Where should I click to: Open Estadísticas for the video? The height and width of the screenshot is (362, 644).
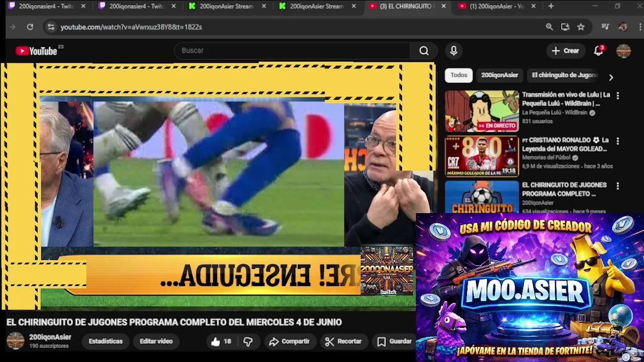[x=106, y=341]
